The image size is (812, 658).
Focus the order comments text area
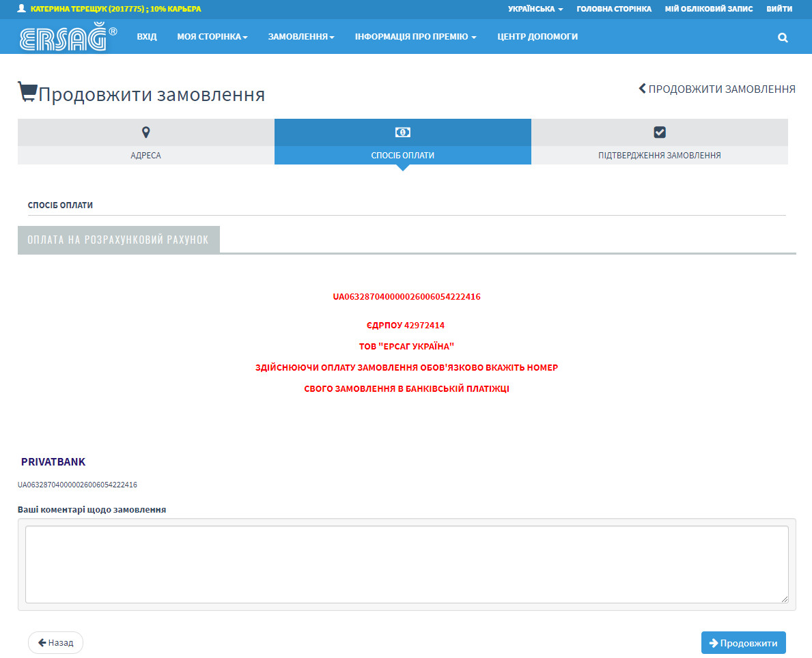[x=406, y=564]
